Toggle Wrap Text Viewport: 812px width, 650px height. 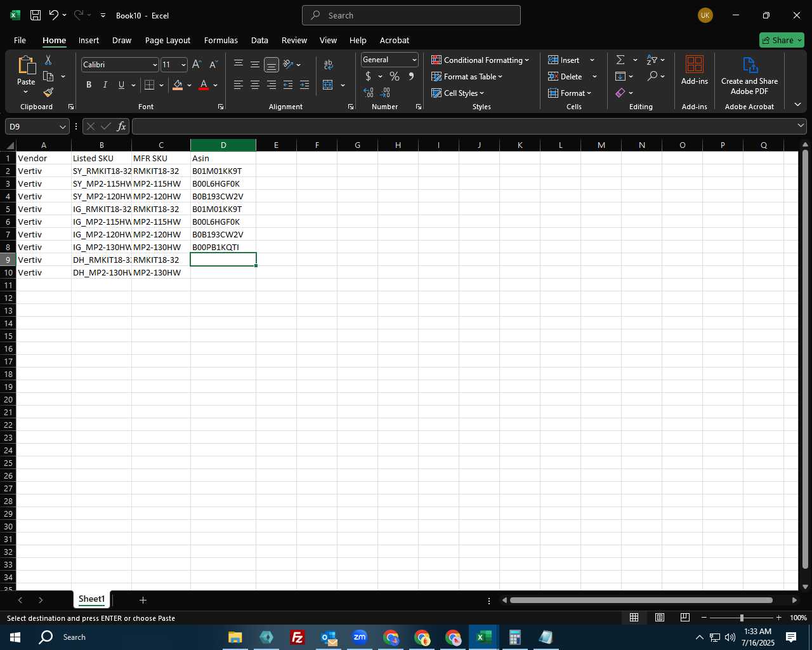tap(328, 64)
